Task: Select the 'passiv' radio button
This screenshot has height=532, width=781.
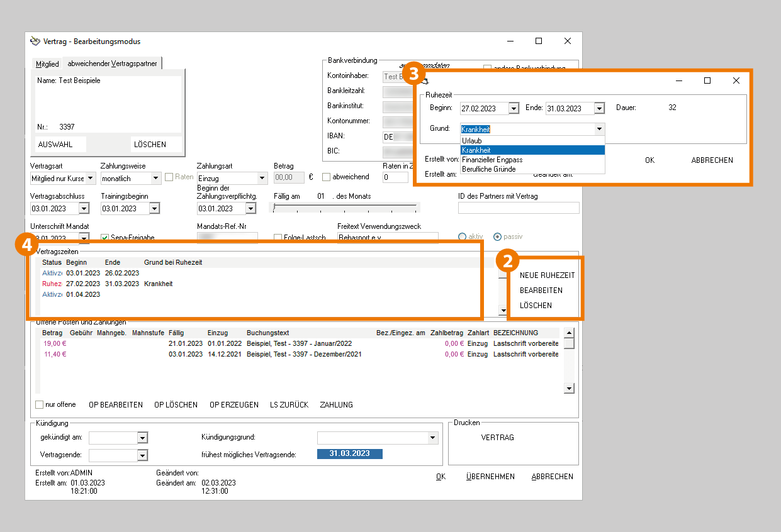Action: pos(497,236)
